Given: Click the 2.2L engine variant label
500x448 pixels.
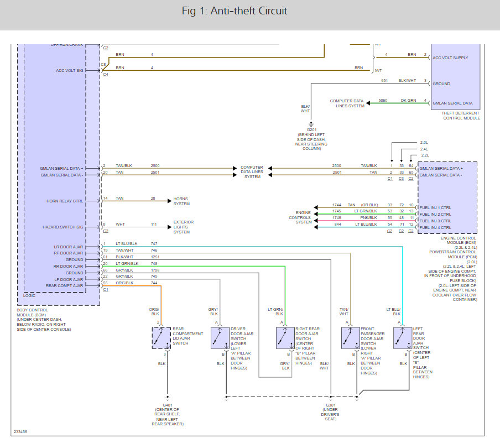Looking at the screenshot, I should (x=425, y=155).
